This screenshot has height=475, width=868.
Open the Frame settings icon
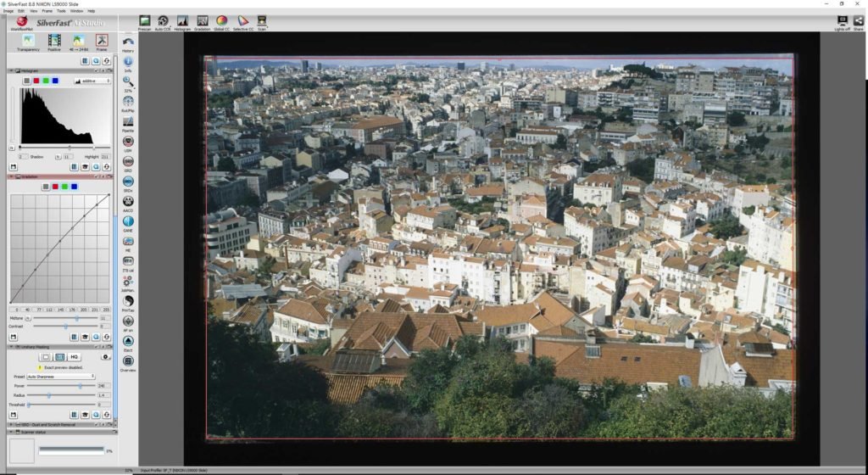[102, 41]
